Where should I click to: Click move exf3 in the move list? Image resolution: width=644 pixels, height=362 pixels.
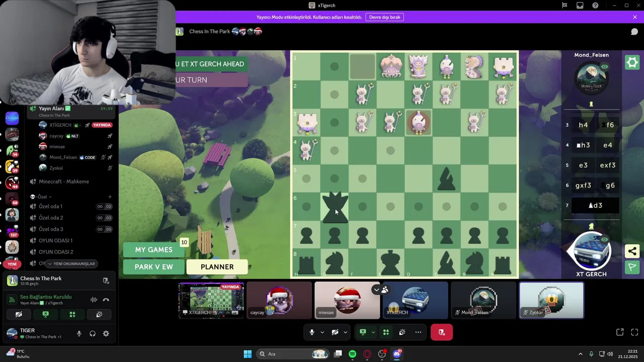608,165
